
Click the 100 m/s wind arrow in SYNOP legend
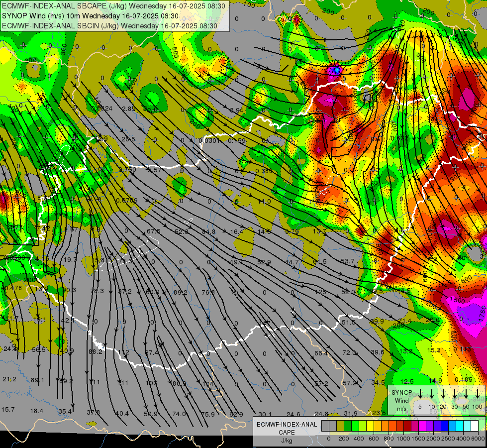(478, 394)
